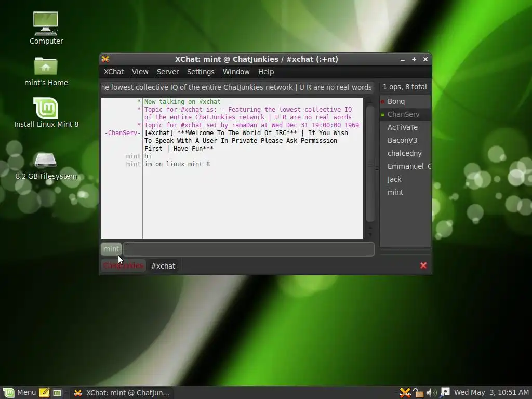Select XChat: mint @ ChatJun... taskbar entry
Viewport: 532px width, 399px height.
point(122,393)
